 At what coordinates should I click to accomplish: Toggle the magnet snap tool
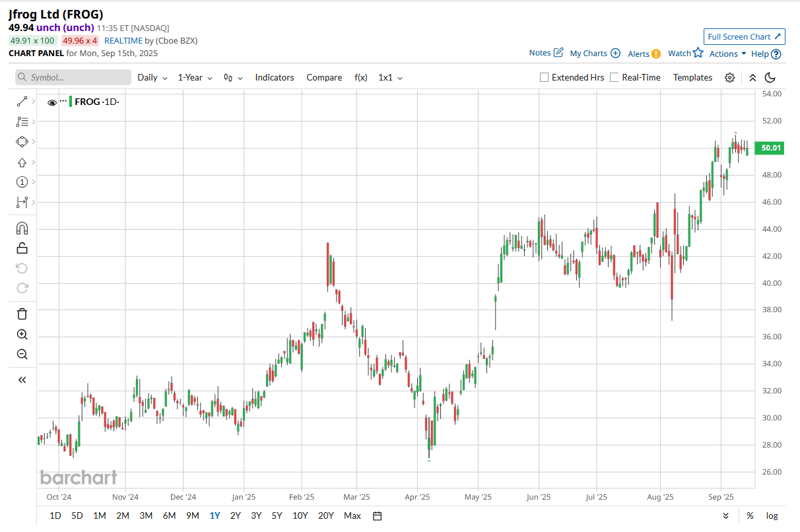(x=22, y=228)
